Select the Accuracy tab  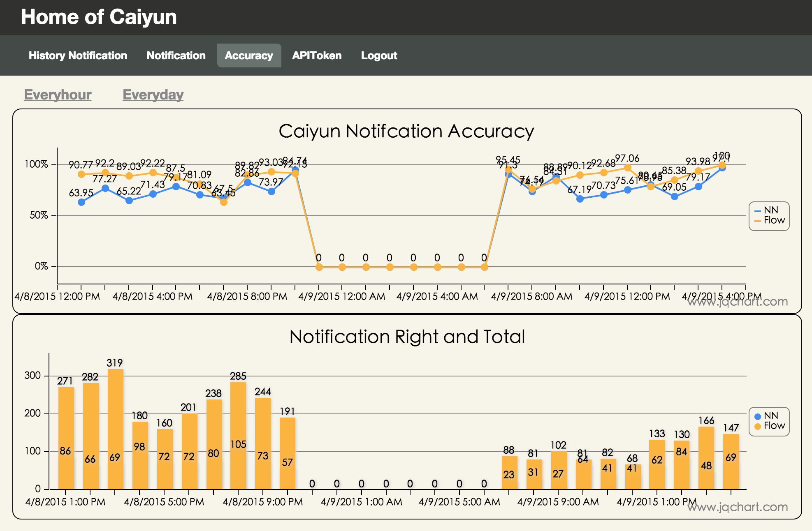click(249, 55)
